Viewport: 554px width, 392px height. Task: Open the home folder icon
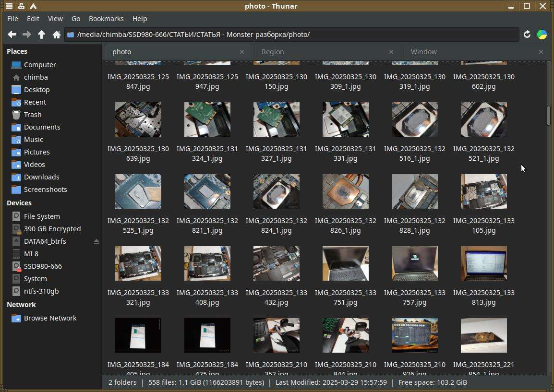57,35
